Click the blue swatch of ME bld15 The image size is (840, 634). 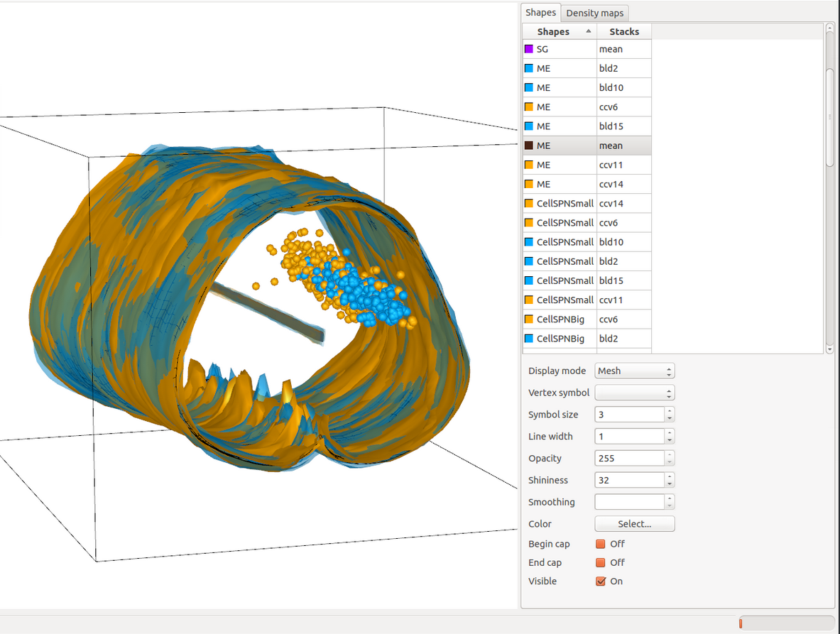528,126
